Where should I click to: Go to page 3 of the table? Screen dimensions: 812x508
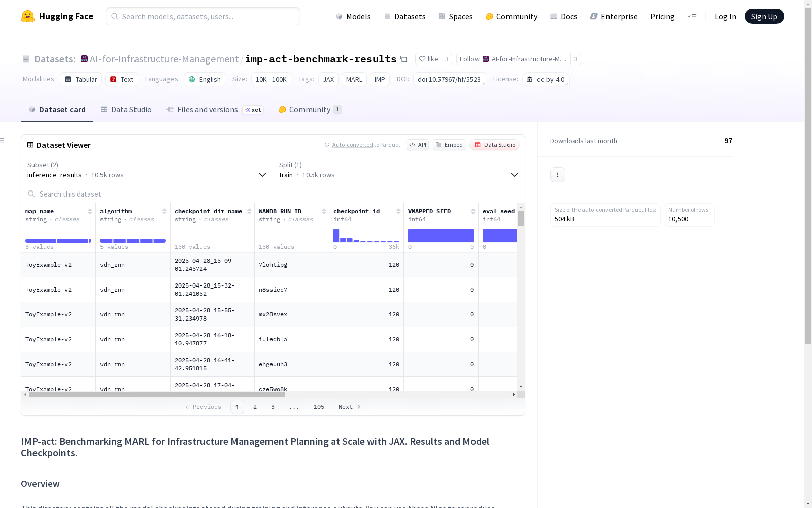[273, 407]
